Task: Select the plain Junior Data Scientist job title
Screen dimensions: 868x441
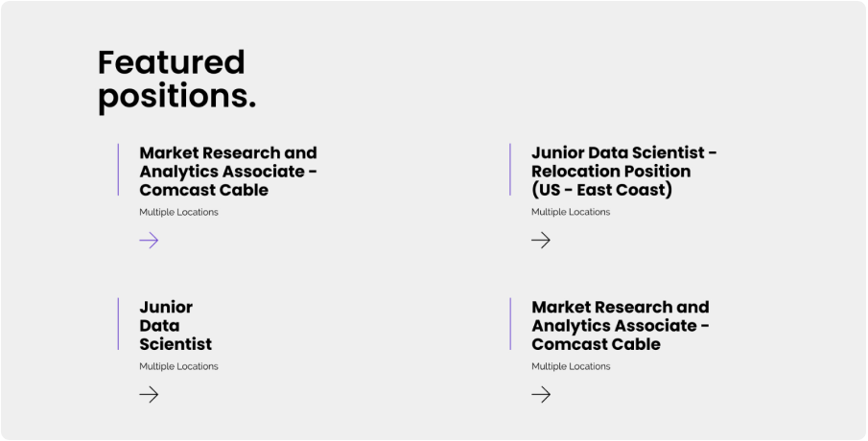Action: (x=176, y=325)
